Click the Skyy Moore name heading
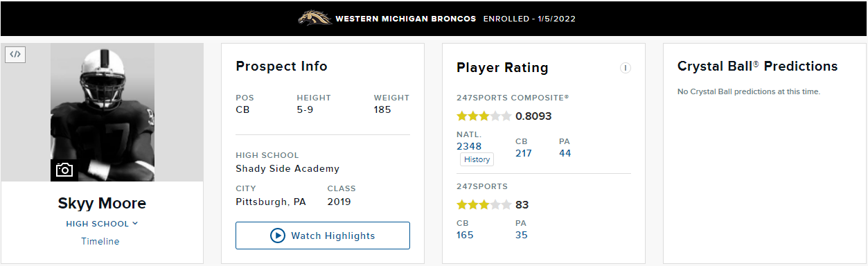 tap(103, 204)
